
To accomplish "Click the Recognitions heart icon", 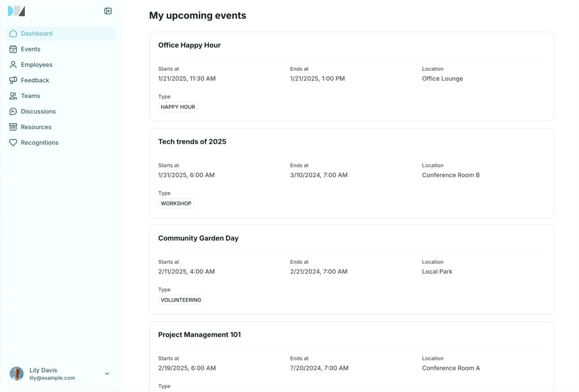I will pyautogui.click(x=13, y=142).
